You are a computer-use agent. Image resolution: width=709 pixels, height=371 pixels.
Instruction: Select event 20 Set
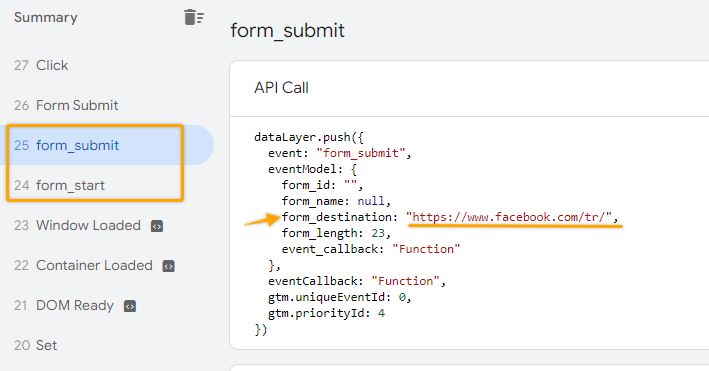[35, 345]
